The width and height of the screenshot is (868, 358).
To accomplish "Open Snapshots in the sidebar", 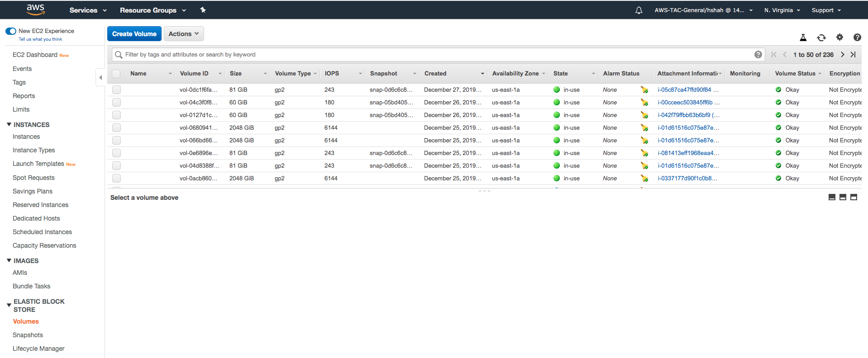I will (x=28, y=335).
